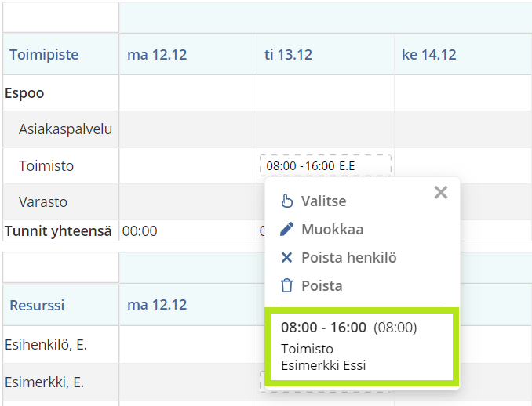This screenshot has width=532, height=406.
Task: Click the X icon beside Poista henkilö
Action: click(286, 258)
